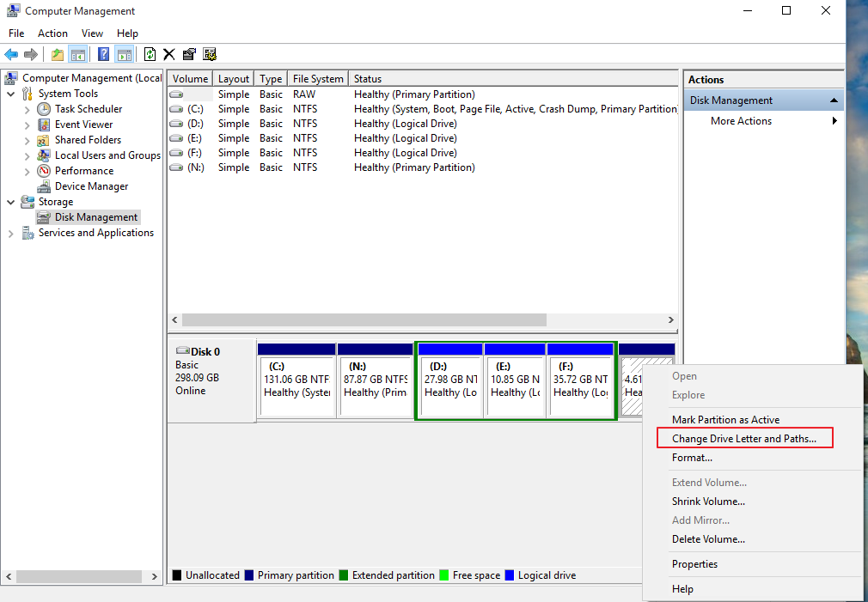Choose Mark Partition as Active
Viewport: 868px width, 602px height.
click(x=753, y=420)
